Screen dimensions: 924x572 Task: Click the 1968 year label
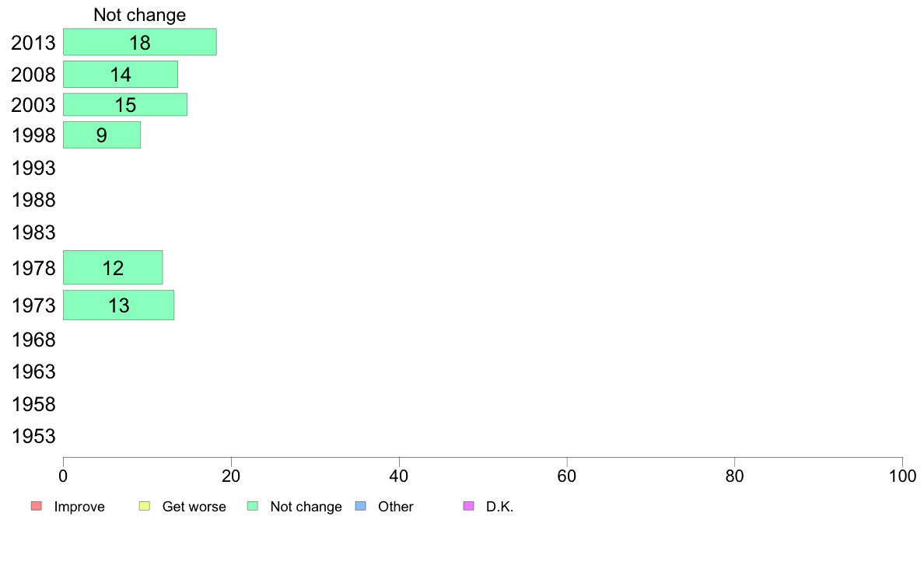coord(33,340)
